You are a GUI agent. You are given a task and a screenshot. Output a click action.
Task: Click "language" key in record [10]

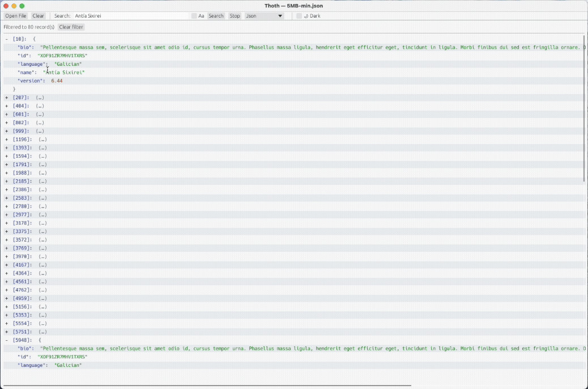(x=33, y=64)
